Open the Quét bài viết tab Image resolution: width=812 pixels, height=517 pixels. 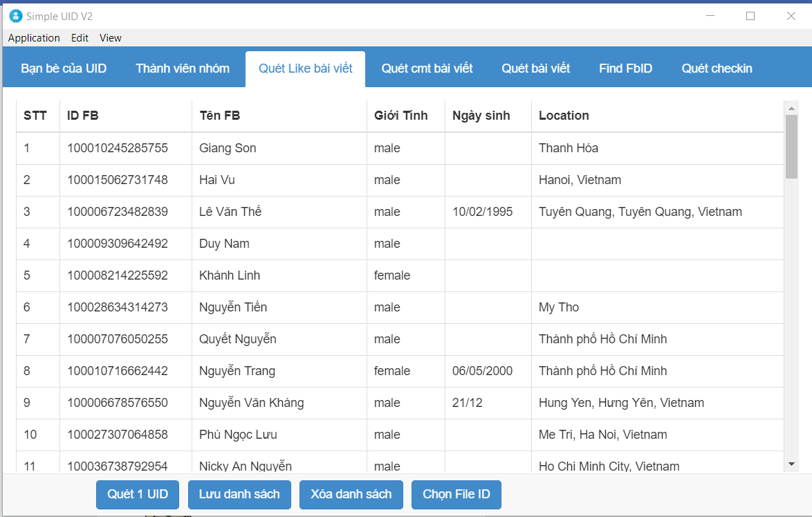[535, 69]
